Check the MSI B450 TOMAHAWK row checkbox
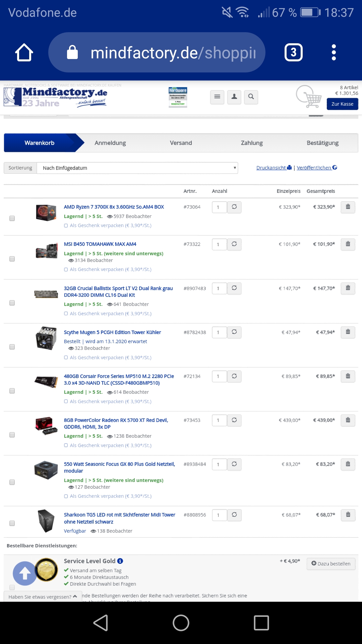The height and width of the screenshot is (644, 362). [12, 259]
